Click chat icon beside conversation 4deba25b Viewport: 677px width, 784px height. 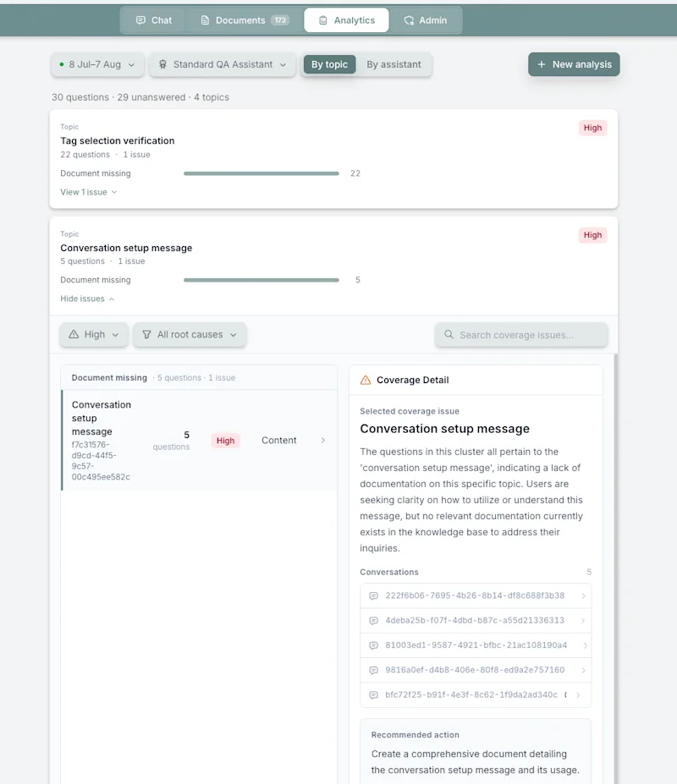373,621
